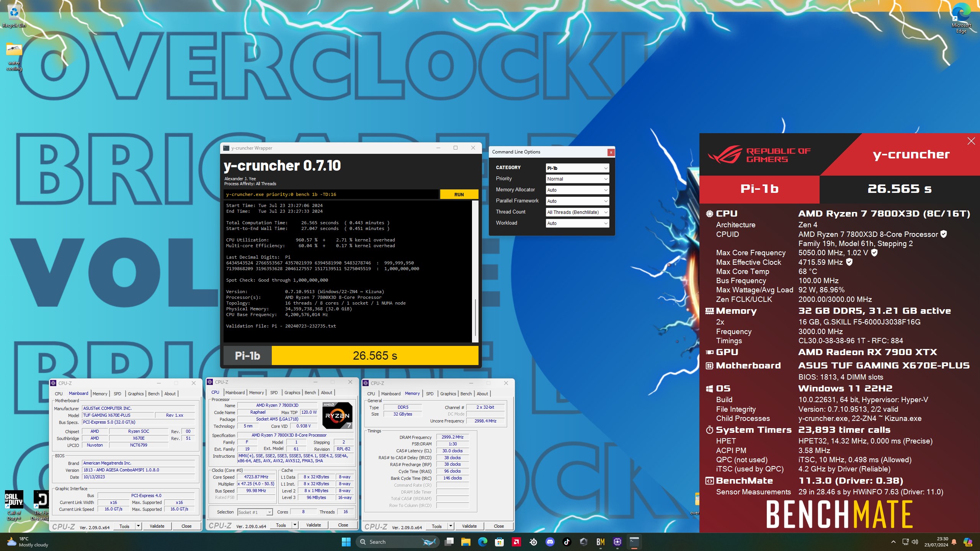This screenshot has width=980, height=551.
Task: Close the Command Line Options window
Action: pos(611,152)
